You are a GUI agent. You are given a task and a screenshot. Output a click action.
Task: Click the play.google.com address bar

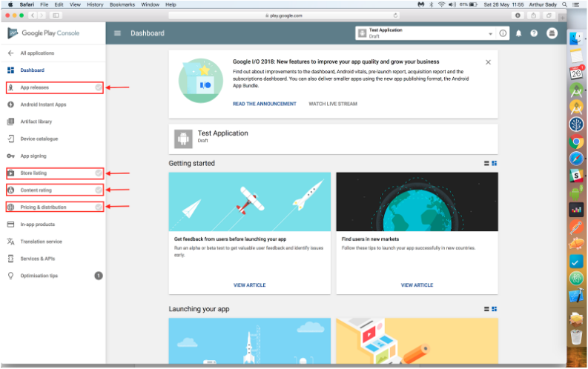coord(283,16)
